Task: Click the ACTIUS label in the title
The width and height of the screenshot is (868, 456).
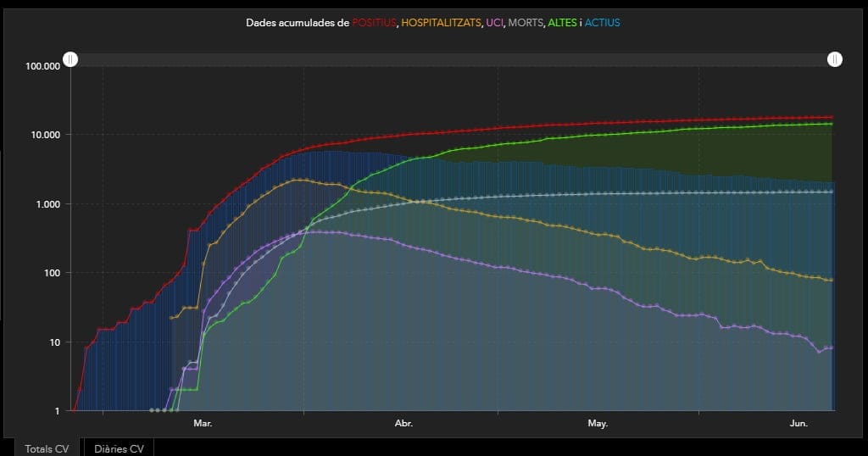Action: point(603,23)
